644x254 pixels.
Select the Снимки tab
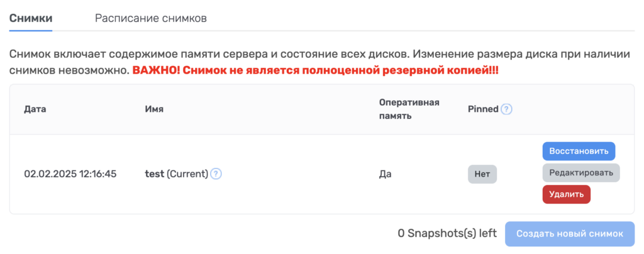[31, 18]
